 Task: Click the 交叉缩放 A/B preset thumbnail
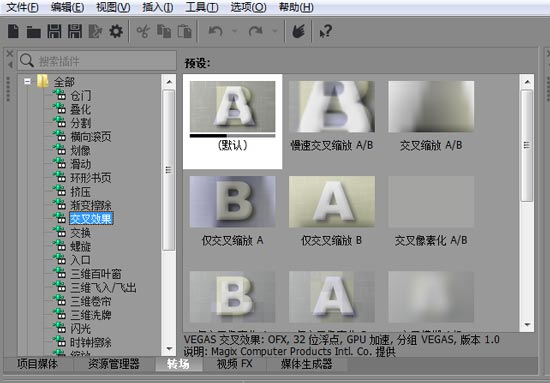click(x=431, y=107)
